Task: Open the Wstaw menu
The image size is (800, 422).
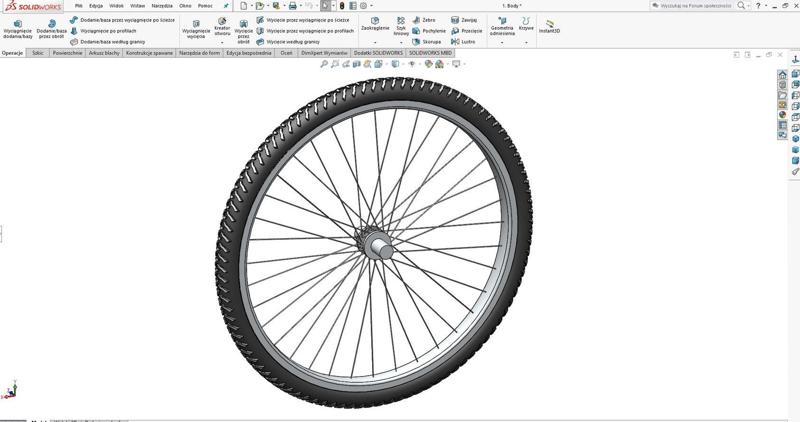Action: (137, 6)
